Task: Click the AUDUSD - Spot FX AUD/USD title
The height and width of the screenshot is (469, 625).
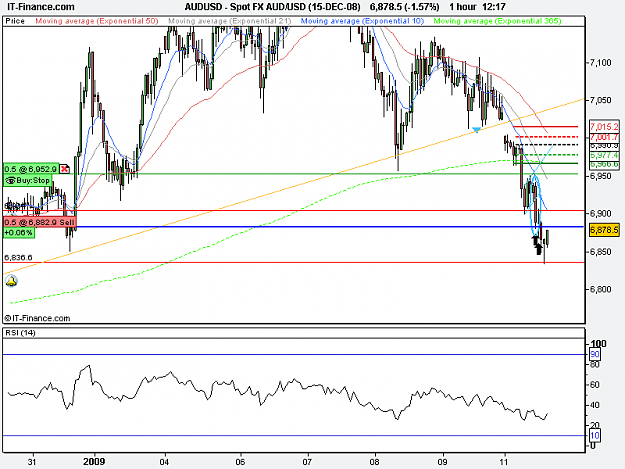Action: pos(273,7)
